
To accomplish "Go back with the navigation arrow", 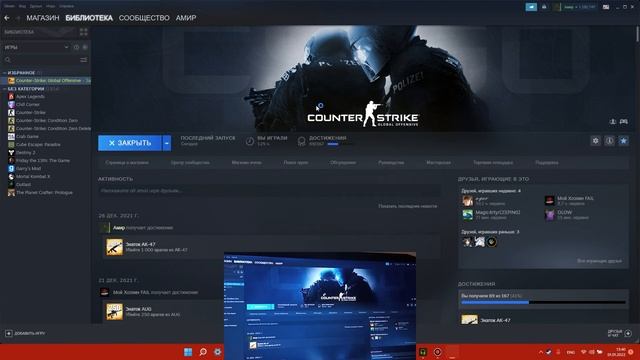I will pos(7,18).
